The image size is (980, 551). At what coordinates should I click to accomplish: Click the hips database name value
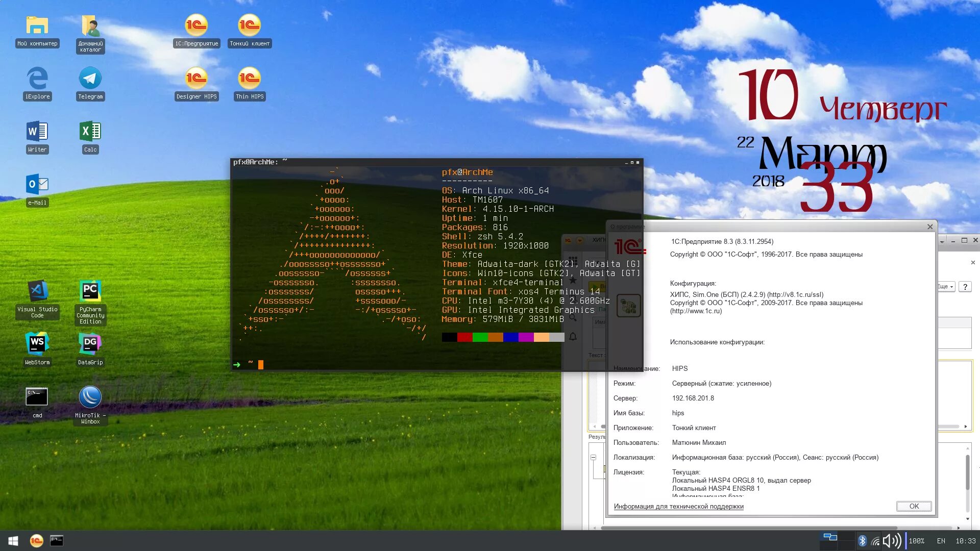678,413
